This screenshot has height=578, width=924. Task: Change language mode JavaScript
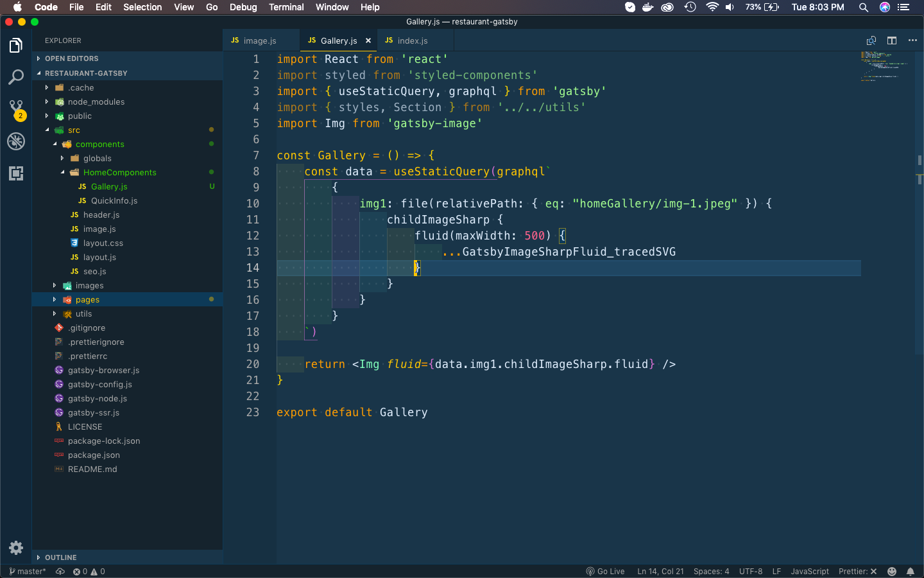810,572
